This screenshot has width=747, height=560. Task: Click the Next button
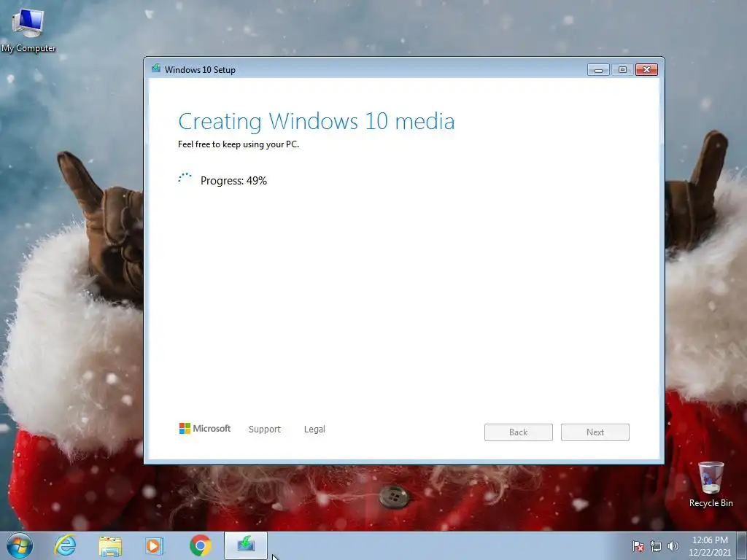pyautogui.click(x=595, y=432)
